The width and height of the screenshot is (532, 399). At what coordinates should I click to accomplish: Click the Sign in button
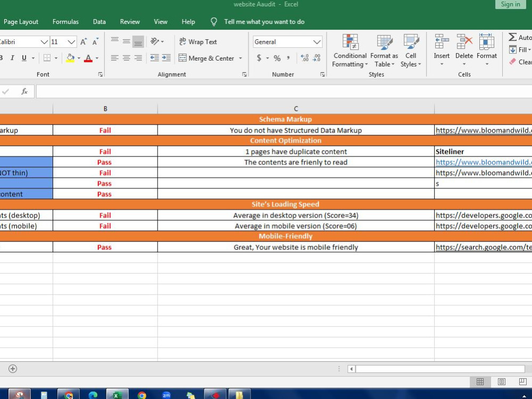[510, 4]
